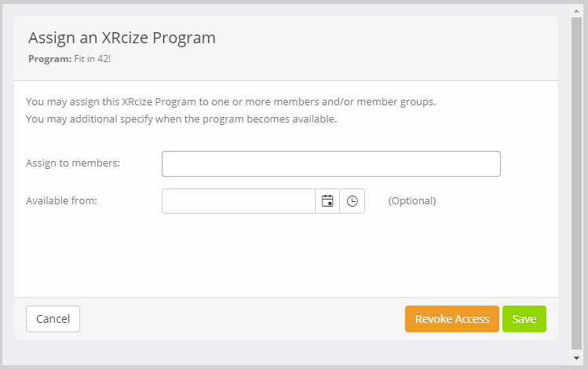
Task: Click the 'Available from:' label
Action: point(61,201)
